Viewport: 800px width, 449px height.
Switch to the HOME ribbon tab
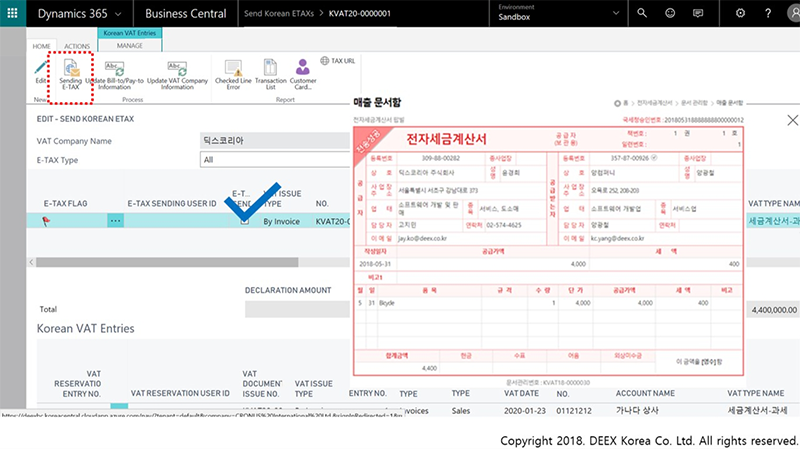[x=41, y=46]
